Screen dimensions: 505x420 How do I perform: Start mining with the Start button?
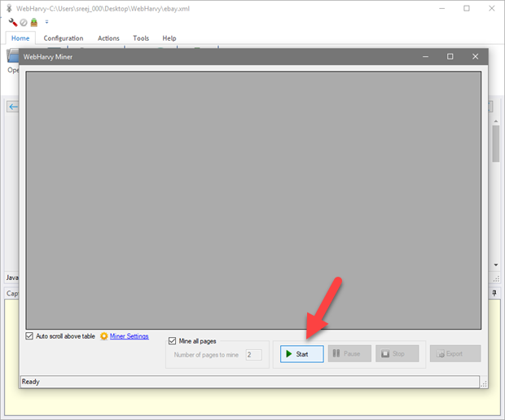click(x=301, y=354)
